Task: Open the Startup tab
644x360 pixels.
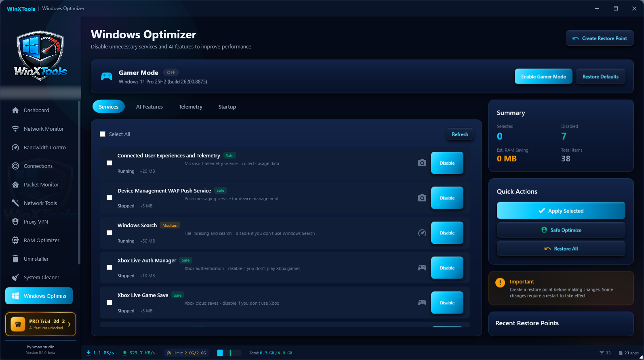Action: (227, 107)
